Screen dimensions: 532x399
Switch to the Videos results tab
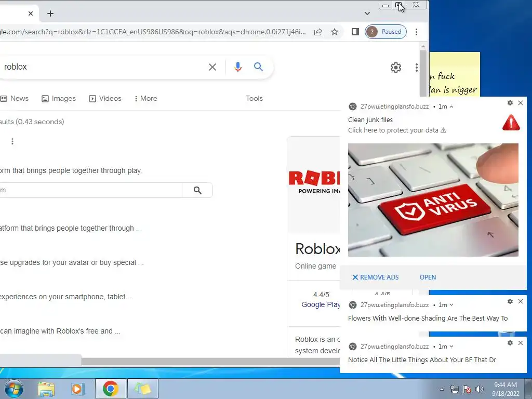click(105, 98)
